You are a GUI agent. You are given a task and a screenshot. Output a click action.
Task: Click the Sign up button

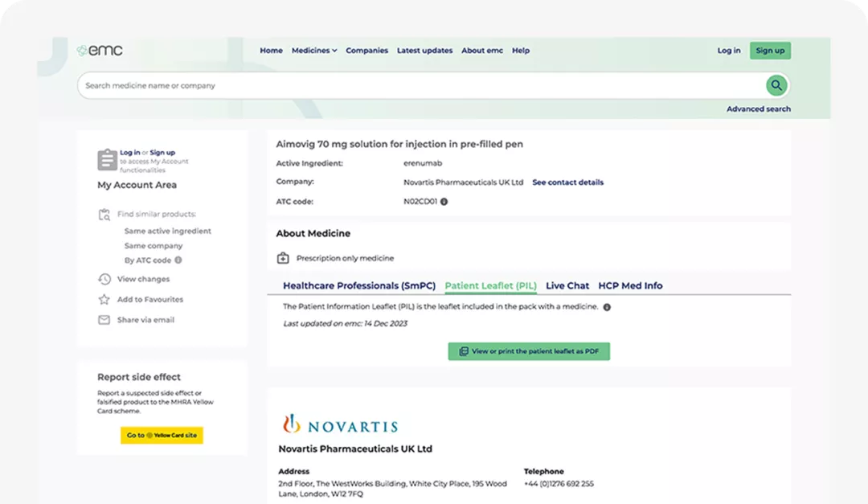click(x=770, y=50)
